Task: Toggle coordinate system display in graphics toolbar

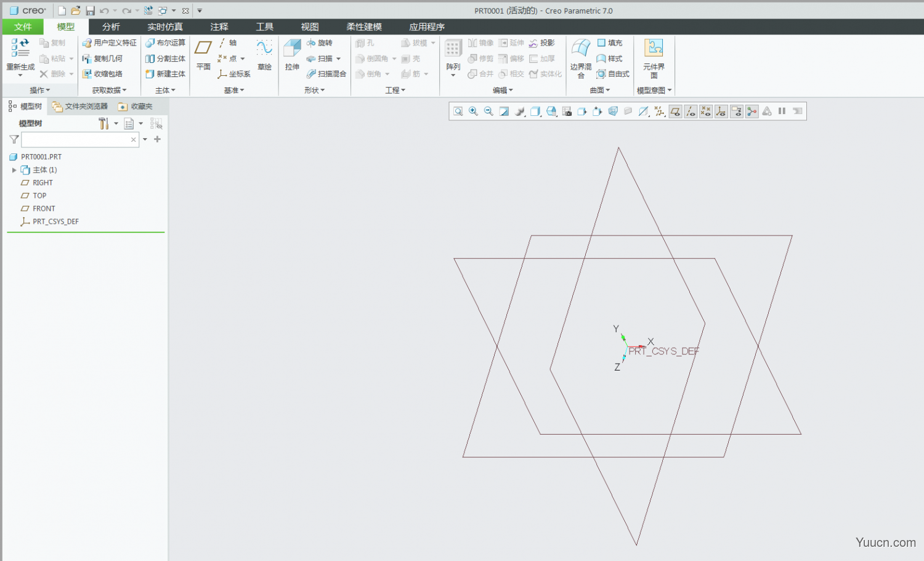Action: [x=721, y=112]
